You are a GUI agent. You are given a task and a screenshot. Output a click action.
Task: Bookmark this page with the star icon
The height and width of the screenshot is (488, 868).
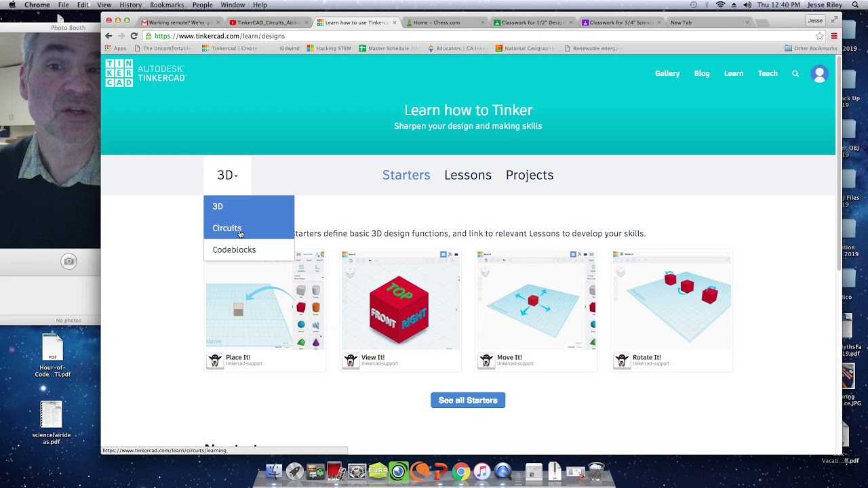[820, 36]
